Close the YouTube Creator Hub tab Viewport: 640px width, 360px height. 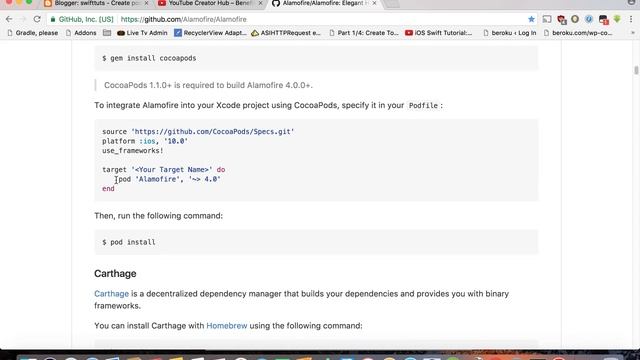click(x=260, y=3)
